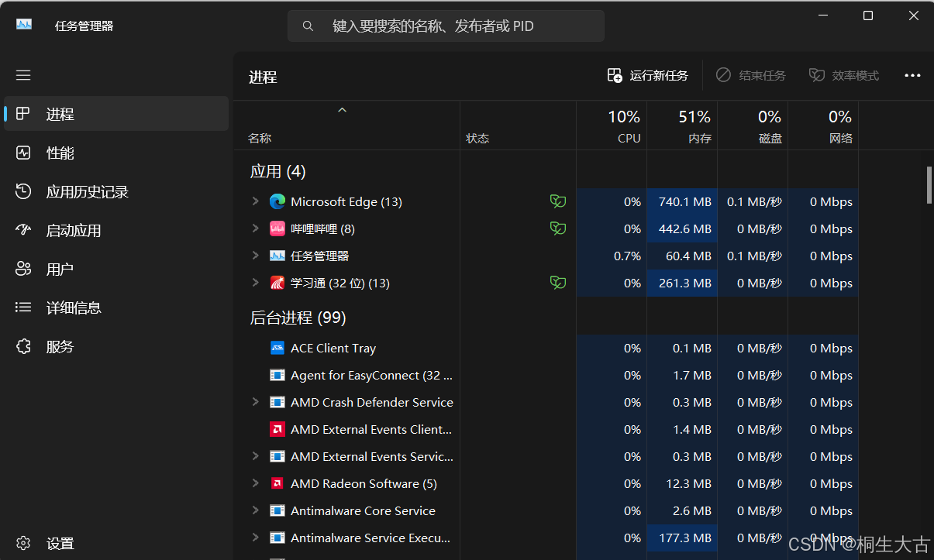Select the 12.3 MB memory cell

coord(682,483)
